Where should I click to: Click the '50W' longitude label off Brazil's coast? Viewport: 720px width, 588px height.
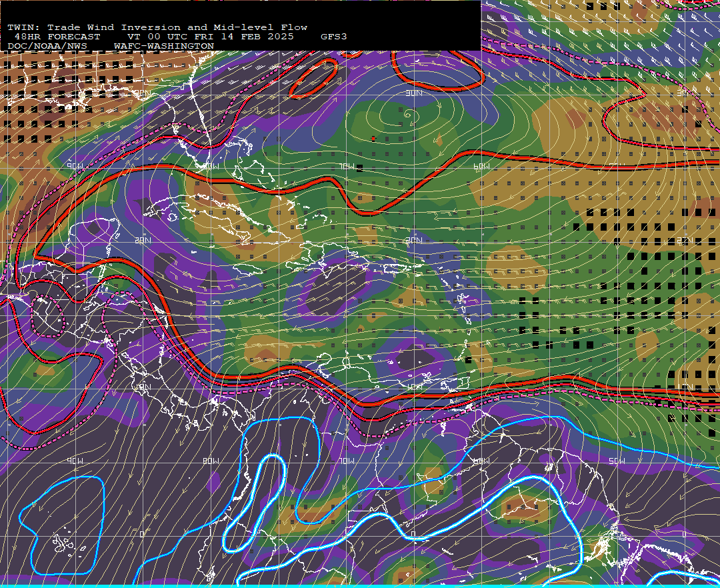[x=617, y=461]
